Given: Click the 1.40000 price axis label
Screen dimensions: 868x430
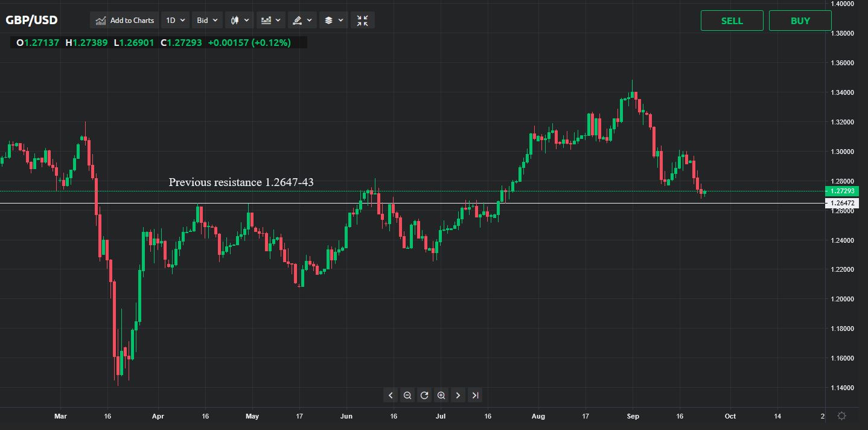Looking at the screenshot, I should point(841,4).
